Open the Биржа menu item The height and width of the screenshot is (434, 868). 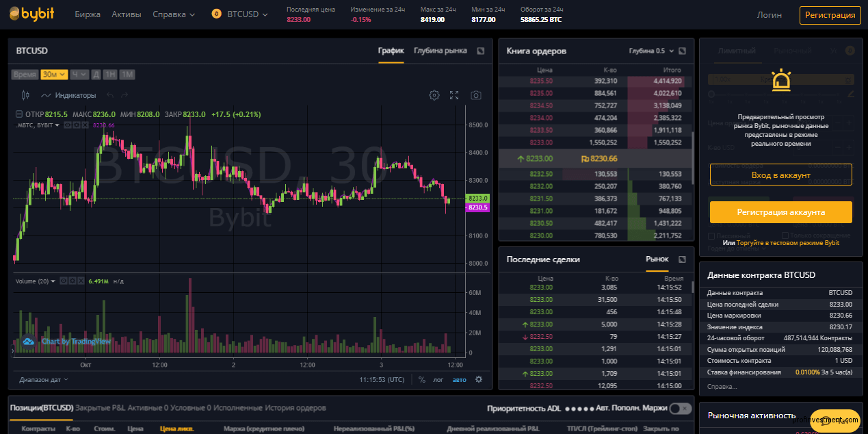tap(88, 14)
